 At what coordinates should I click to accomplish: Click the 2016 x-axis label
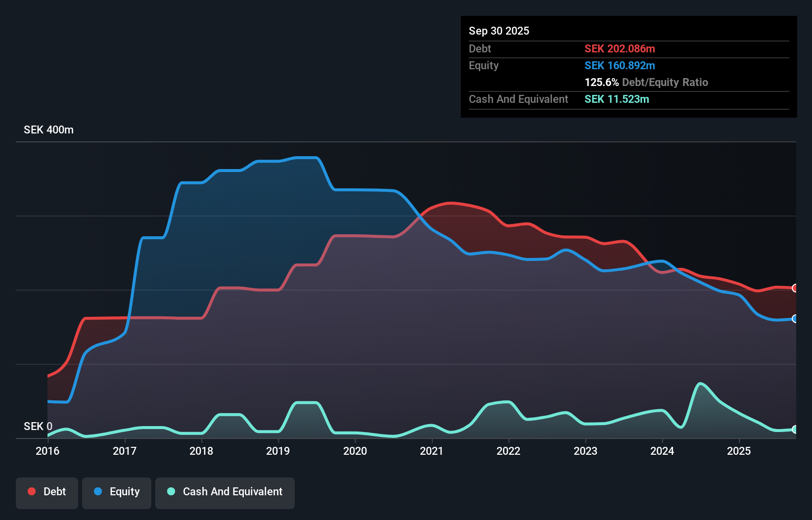[47, 451]
